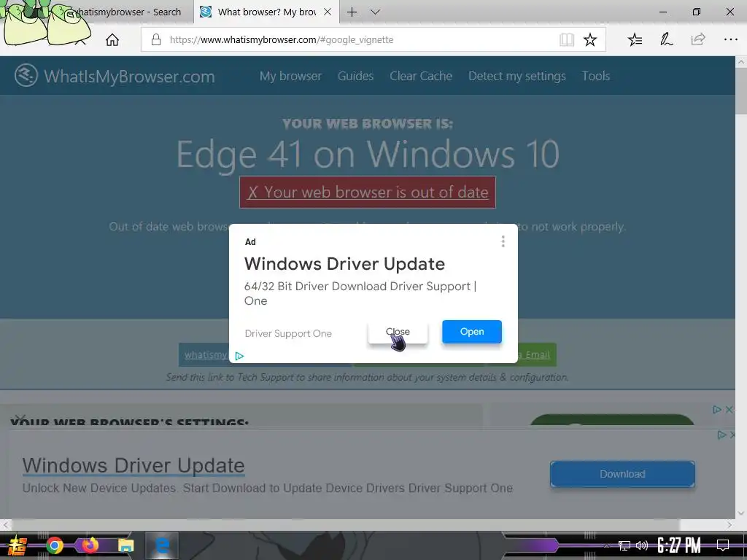Viewport: 747px width, 560px height.
Task: Click Download on bottom banner ad
Action: click(x=622, y=474)
